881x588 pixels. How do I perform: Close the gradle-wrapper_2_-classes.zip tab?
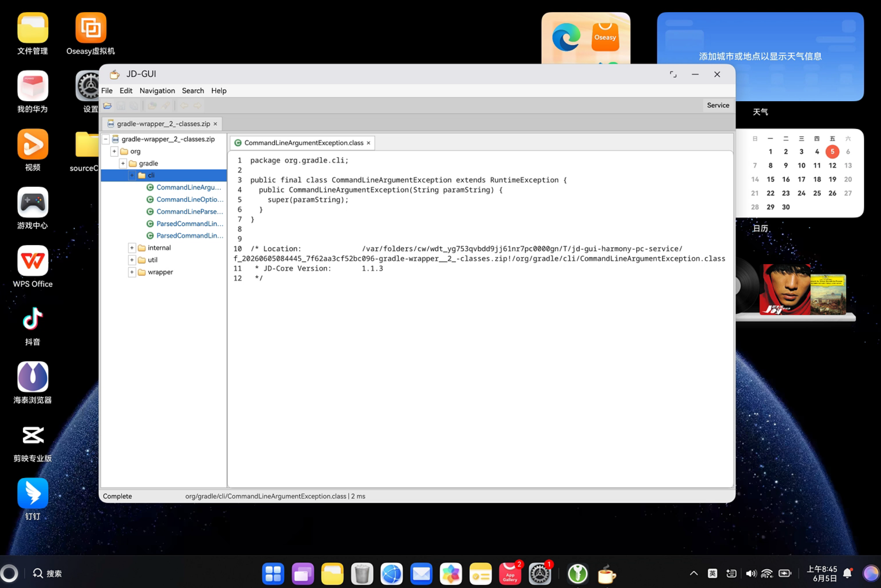pos(215,124)
